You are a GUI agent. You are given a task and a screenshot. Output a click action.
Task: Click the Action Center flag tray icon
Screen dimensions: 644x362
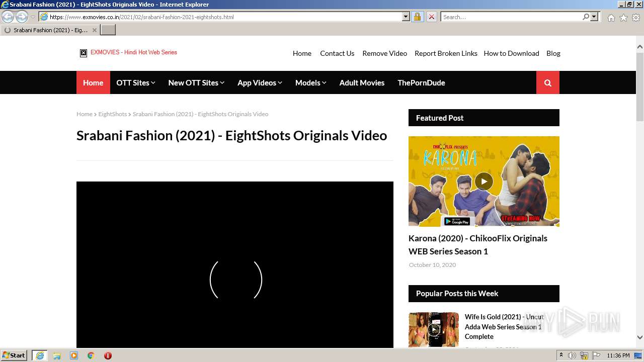tap(596, 355)
